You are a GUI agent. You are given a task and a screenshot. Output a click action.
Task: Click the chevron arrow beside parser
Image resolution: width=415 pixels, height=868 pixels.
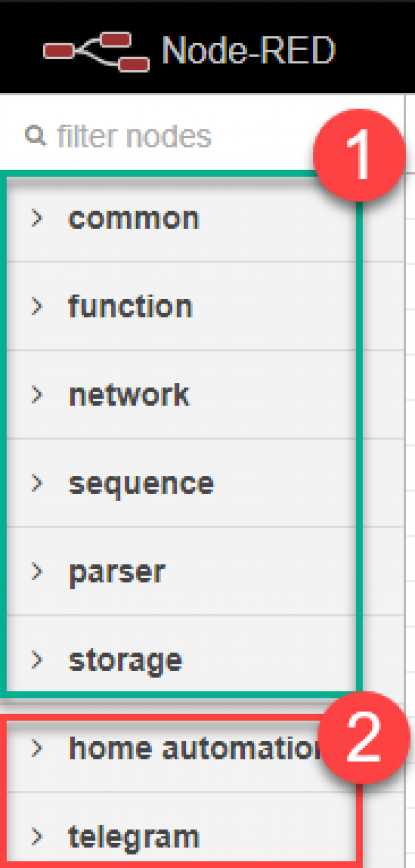[37, 571]
